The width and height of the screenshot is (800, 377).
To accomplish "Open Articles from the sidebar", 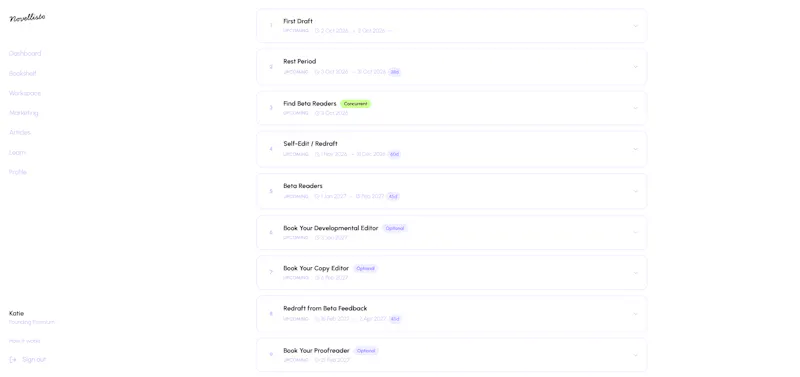I will [20, 133].
